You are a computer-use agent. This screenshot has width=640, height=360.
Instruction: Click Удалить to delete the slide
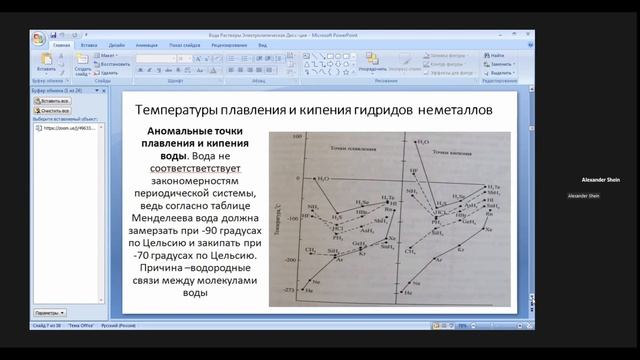tap(106, 73)
